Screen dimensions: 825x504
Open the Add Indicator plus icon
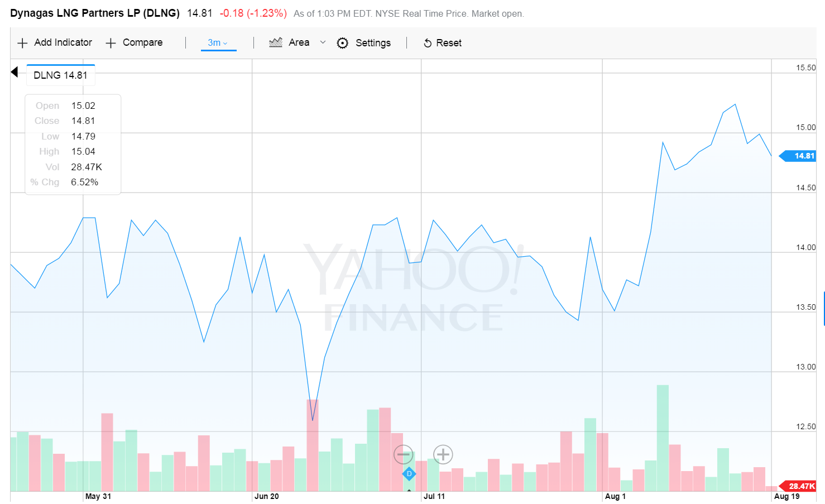[22, 42]
